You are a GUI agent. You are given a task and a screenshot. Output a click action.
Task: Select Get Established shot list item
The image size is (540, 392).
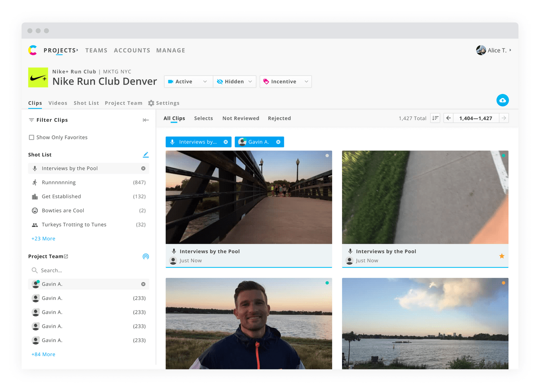89,196
